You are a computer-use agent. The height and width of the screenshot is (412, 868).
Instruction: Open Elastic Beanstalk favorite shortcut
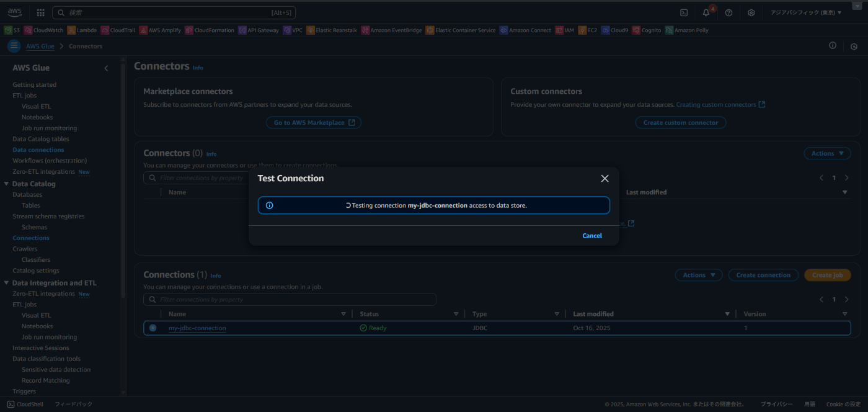(332, 30)
